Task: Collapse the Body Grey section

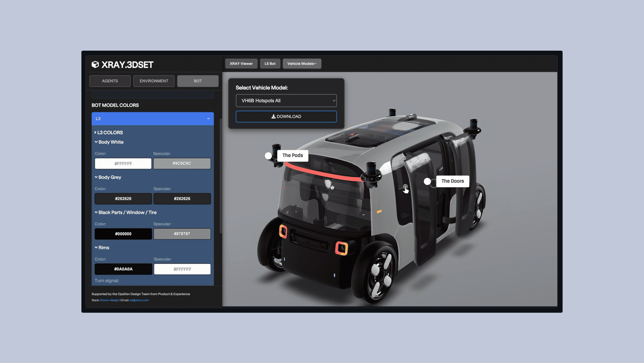Action: [108, 177]
